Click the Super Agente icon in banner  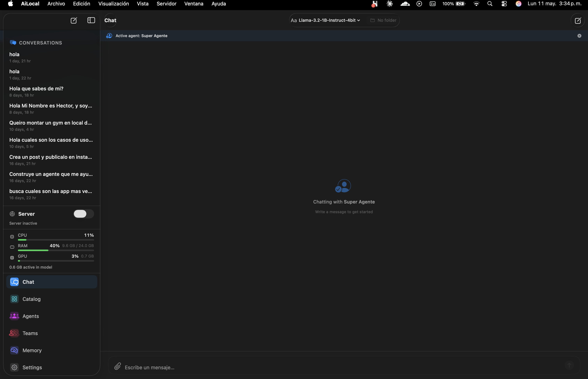(109, 36)
